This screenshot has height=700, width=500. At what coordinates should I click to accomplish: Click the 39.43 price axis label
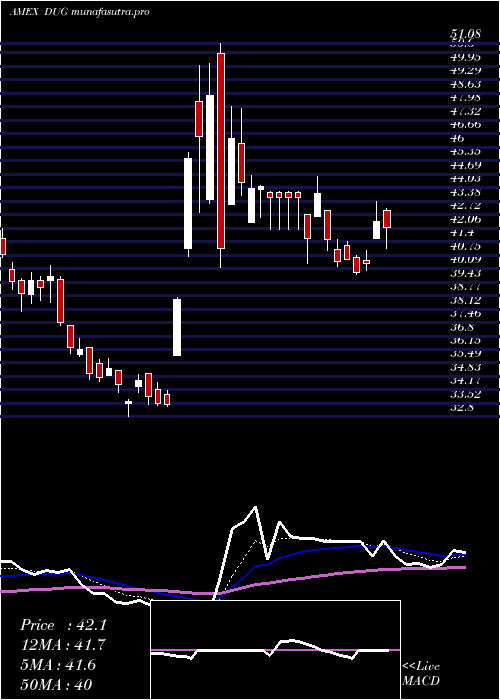click(x=467, y=273)
